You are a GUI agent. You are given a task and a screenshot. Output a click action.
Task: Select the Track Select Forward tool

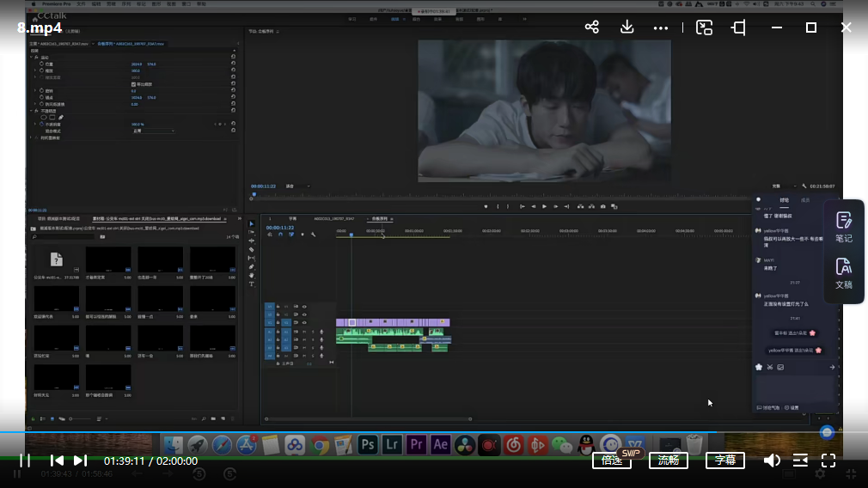tap(251, 232)
